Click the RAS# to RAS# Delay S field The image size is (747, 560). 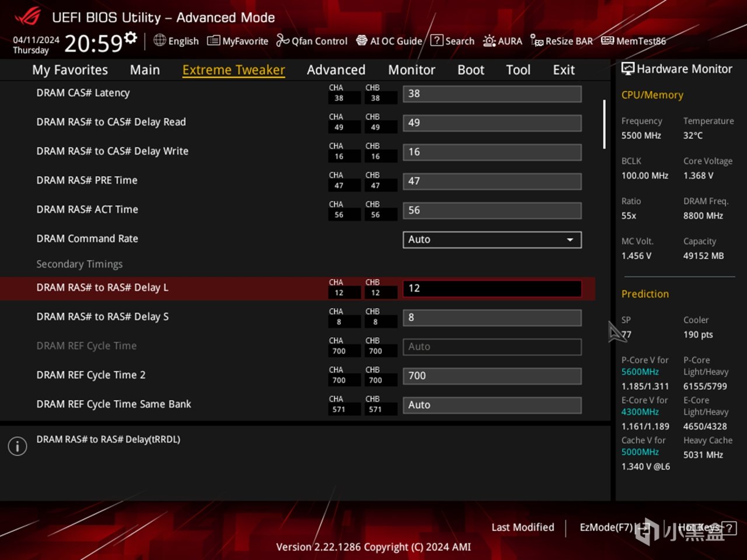492,318
